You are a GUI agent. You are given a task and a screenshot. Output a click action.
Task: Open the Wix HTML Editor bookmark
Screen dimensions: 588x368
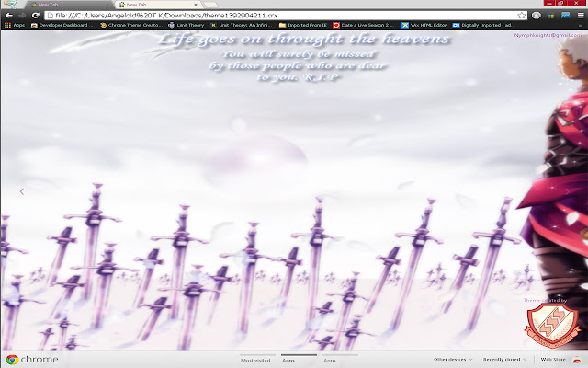click(x=424, y=25)
